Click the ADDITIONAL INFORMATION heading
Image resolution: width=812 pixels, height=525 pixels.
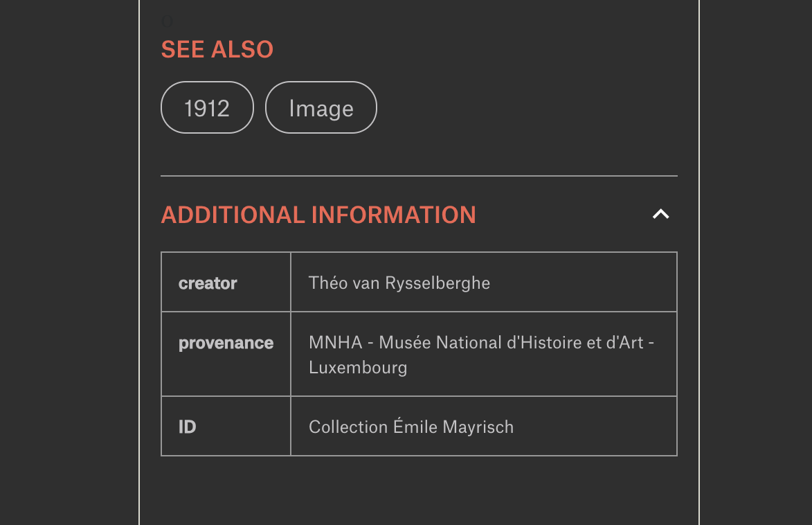(x=318, y=215)
